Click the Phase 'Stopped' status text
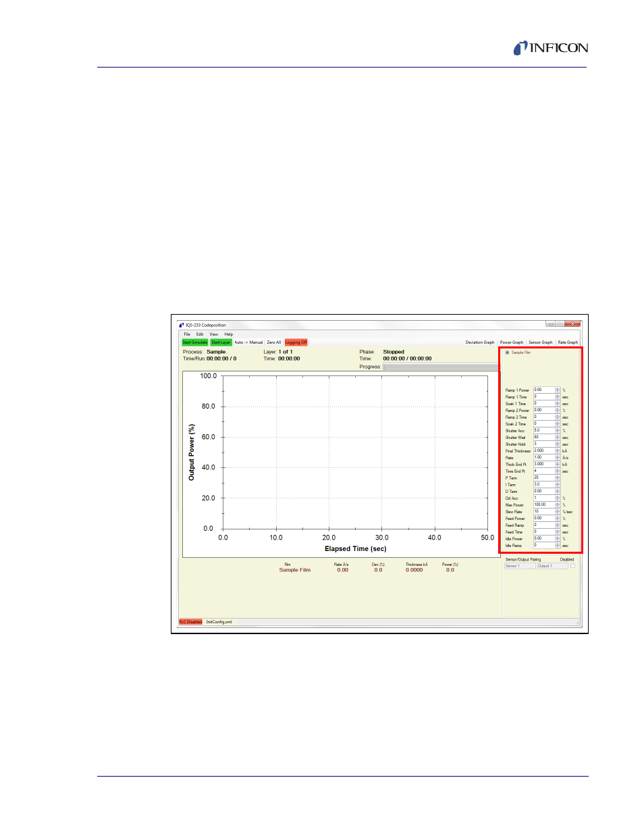The image size is (644, 834). click(394, 352)
